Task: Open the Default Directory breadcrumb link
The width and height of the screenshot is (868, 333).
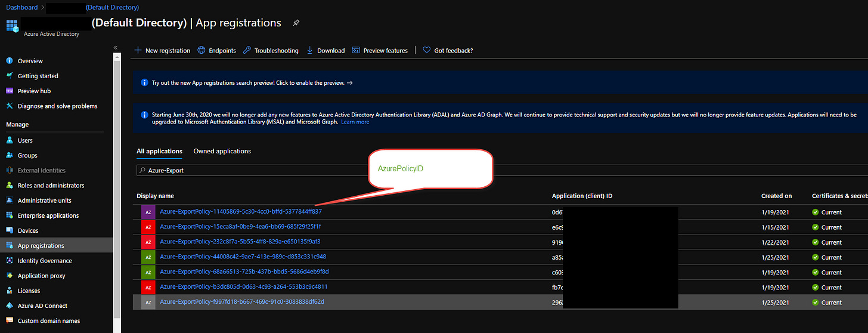Action: pyautogui.click(x=112, y=7)
